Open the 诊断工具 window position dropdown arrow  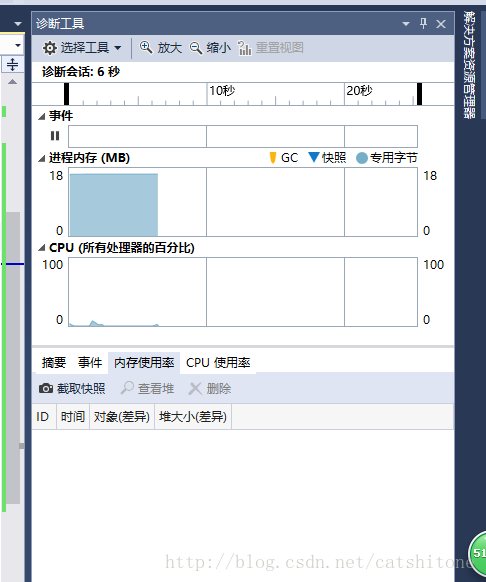(x=406, y=24)
